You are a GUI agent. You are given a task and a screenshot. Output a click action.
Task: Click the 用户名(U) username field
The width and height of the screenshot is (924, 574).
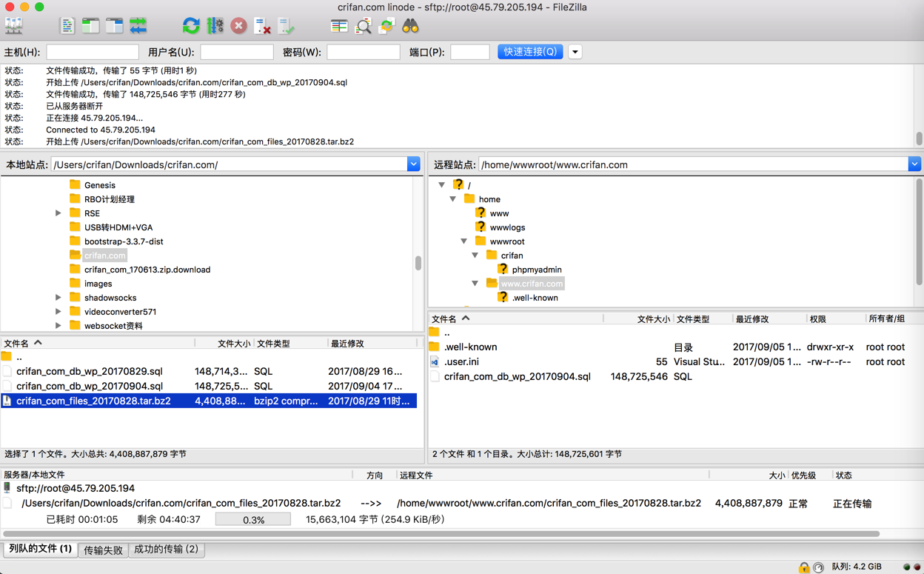point(237,52)
